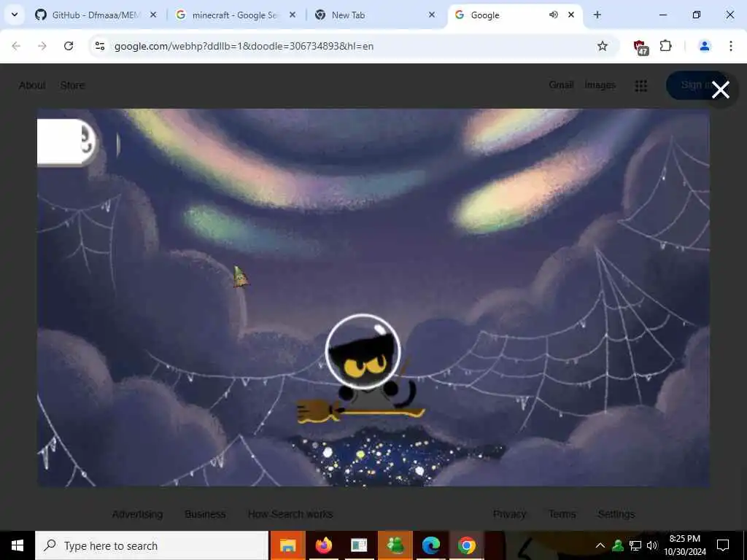Close the minecraft search tab
Screen dimensions: 747x560
pyautogui.click(x=293, y=15)
